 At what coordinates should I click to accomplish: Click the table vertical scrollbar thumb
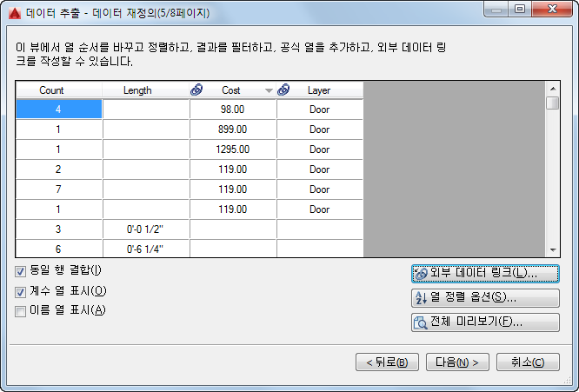click(x=552, y=103)
